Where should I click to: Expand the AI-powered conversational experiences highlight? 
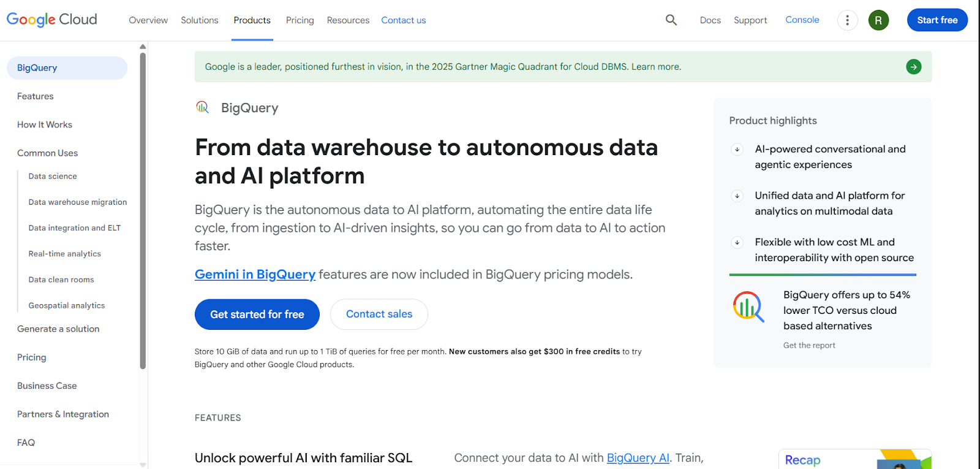click(x=737, y=149)
